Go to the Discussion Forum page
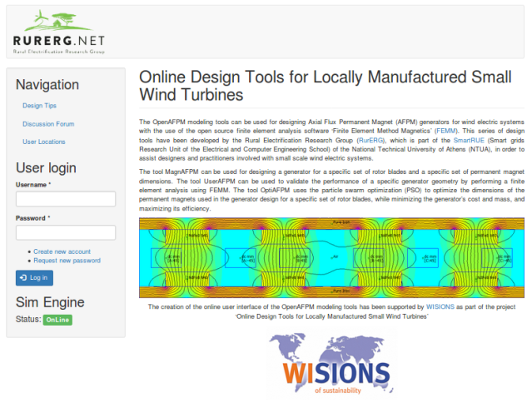This screenshot has height=408, width=532. tap(48, 124)
